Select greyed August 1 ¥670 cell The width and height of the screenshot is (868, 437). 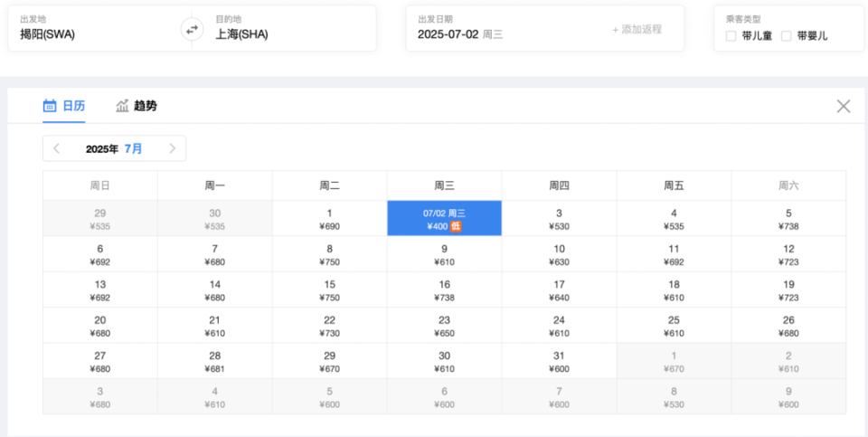(x=674, y=361)
